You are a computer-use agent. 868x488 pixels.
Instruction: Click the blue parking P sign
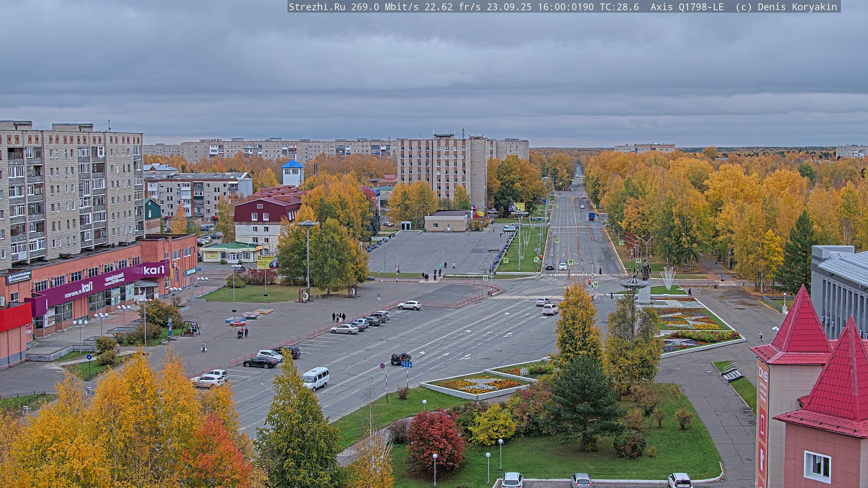(x=379, y=295)
